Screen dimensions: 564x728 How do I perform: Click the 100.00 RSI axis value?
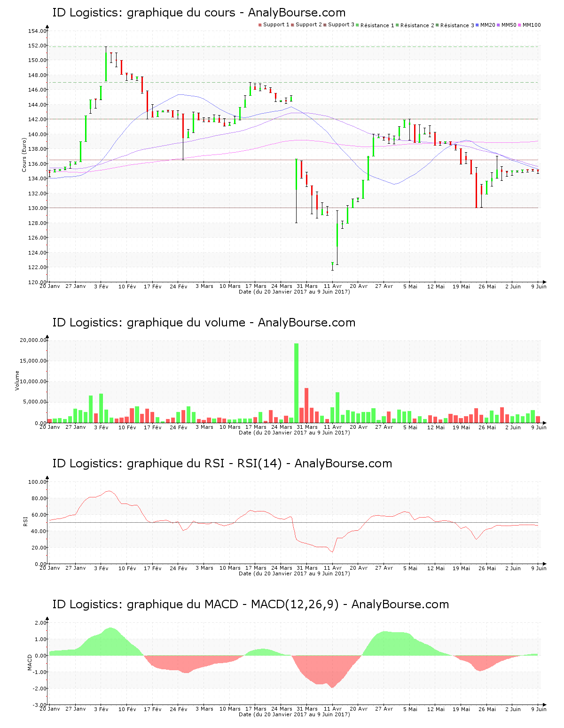[x=37, y=482]
